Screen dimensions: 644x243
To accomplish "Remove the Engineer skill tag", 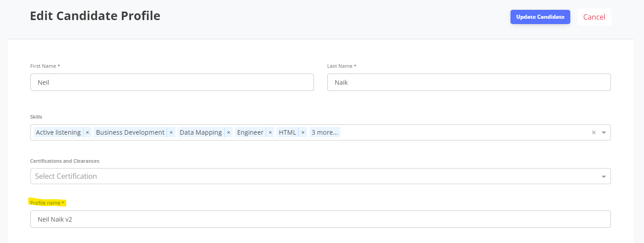I will [270, 132].
